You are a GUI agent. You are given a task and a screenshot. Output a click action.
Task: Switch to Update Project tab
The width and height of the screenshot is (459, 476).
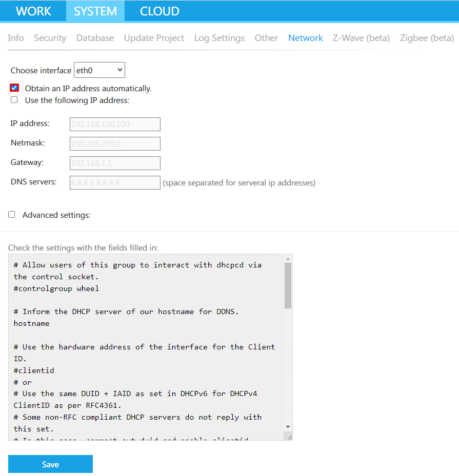(154, 38)
